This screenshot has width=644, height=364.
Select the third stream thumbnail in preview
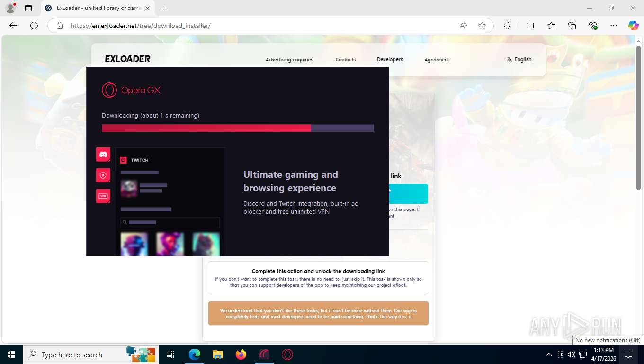pyautogui.click(x=206, y=244)
